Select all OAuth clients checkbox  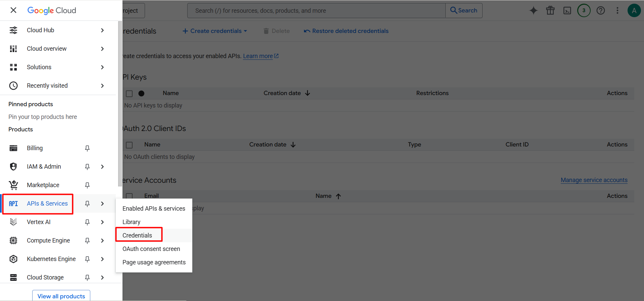point(129,145)
